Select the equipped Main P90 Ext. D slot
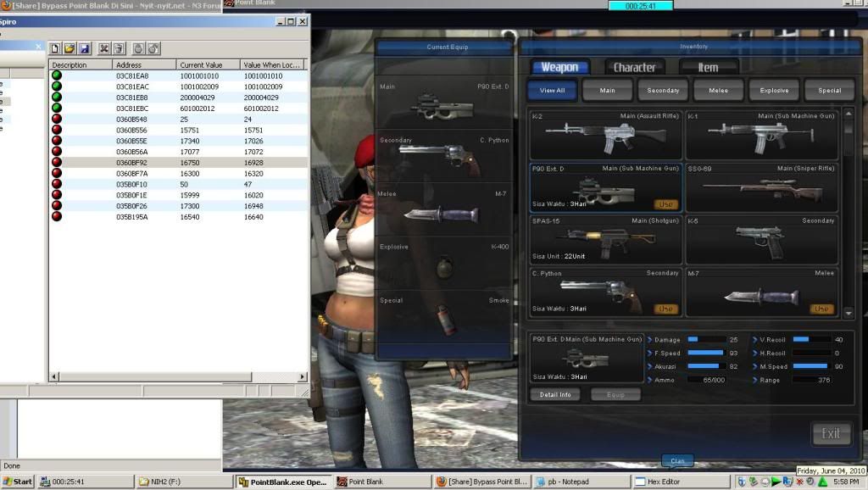This screenshot has height=490, width=868. coord(443,103)
